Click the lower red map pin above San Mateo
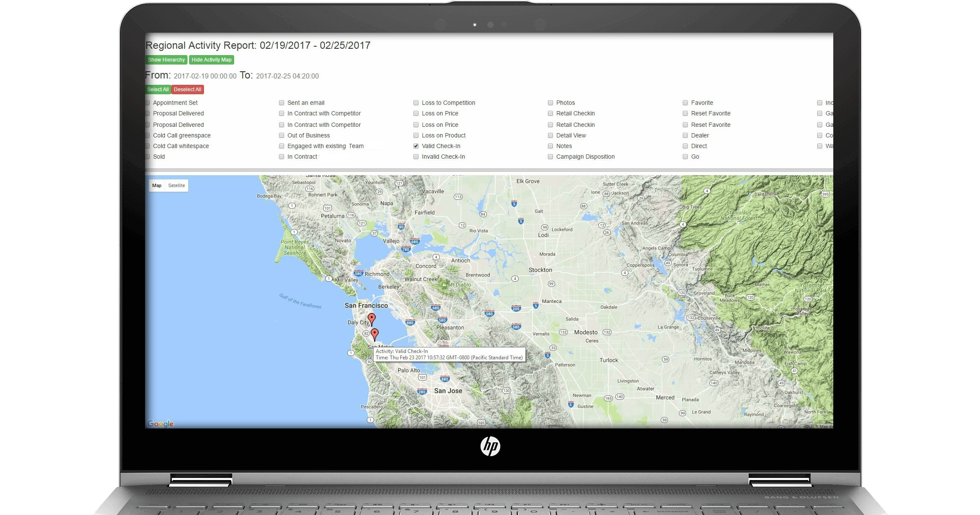 (x=374, y=333)
